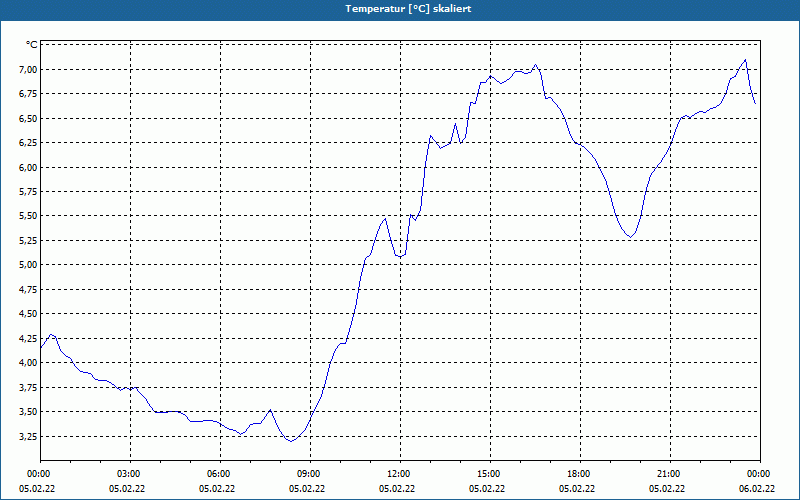Screen dimensions: 800x500
Task: Click the 03:00 time axis label
Action: click(131, 474)
